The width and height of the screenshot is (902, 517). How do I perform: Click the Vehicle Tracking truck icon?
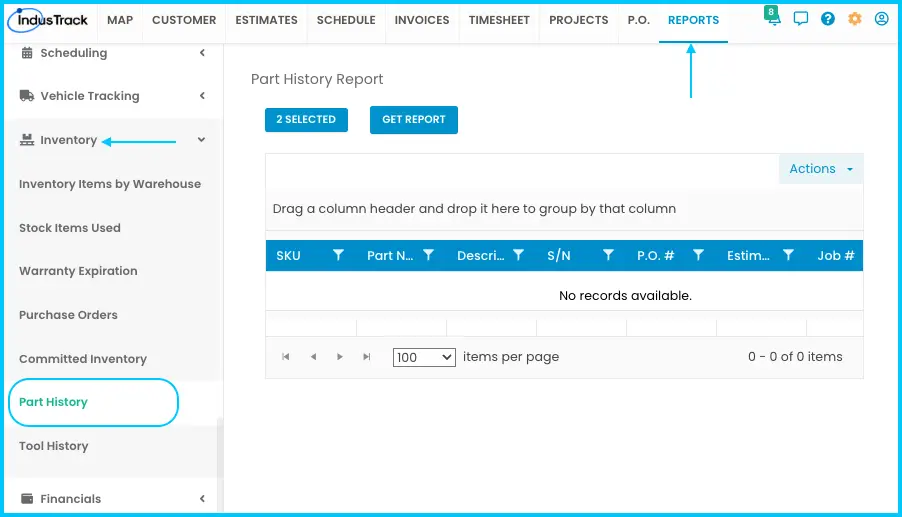[27, 95]
